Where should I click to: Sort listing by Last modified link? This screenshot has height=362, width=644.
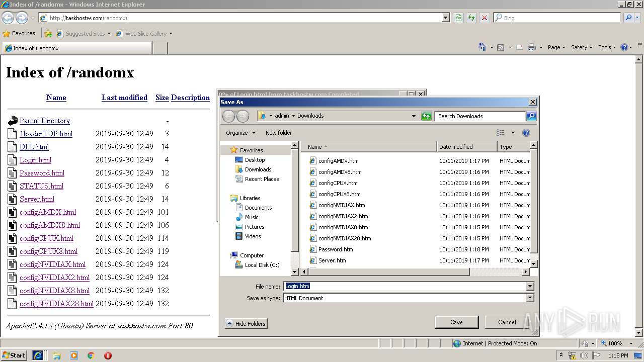(124, 98)
